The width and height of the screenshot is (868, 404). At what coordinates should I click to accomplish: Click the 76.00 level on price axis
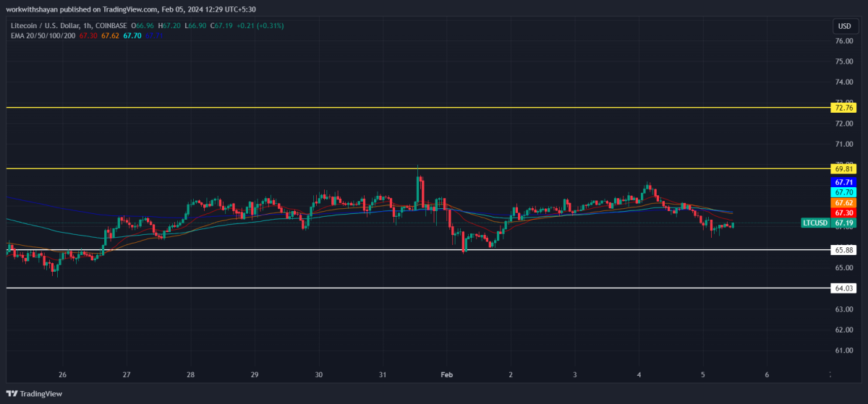[x=843, y=41]
